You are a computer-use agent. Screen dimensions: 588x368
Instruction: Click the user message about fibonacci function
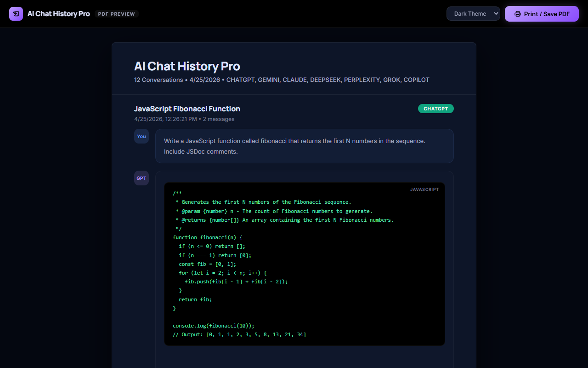click(x=304, y=146)
